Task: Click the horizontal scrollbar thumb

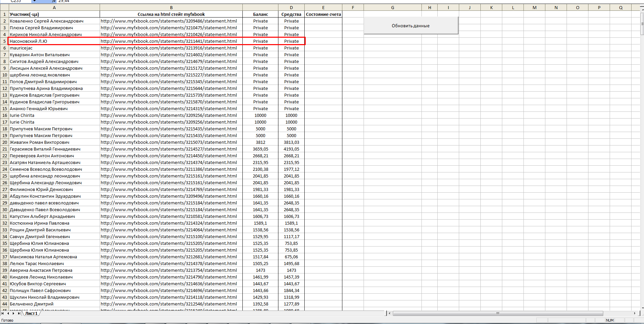Action: click(x=498, y=313)
